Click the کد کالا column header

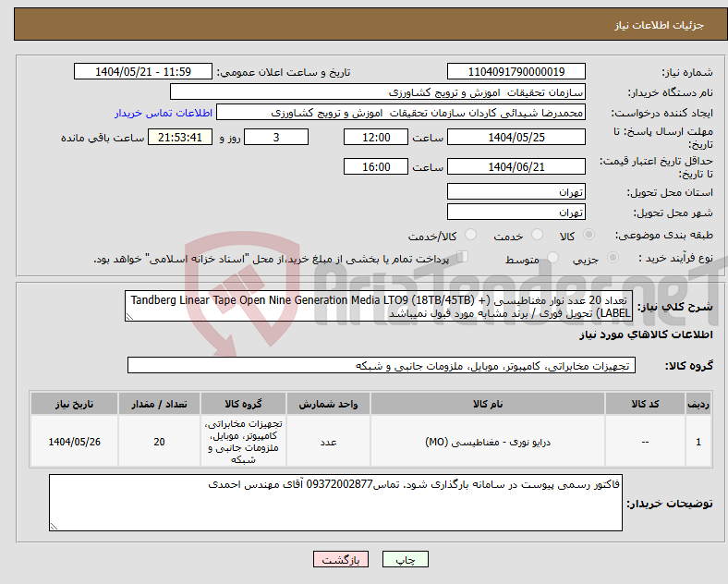[645, 404]
